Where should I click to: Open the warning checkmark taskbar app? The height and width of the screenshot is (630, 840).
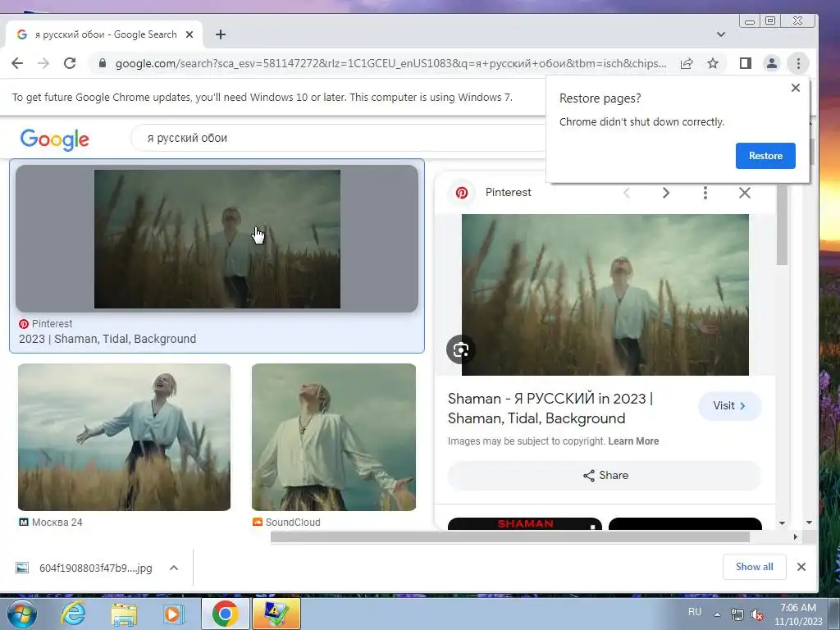[x=276, y=614]
